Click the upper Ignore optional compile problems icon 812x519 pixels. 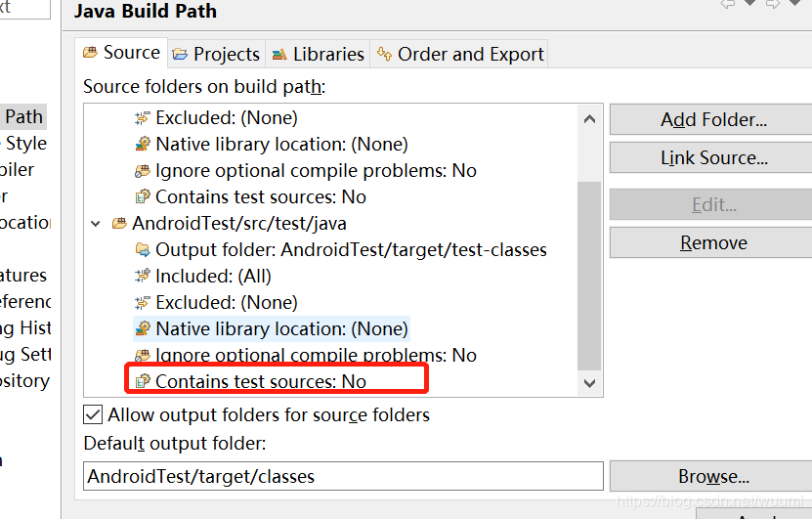pos(143,171)
